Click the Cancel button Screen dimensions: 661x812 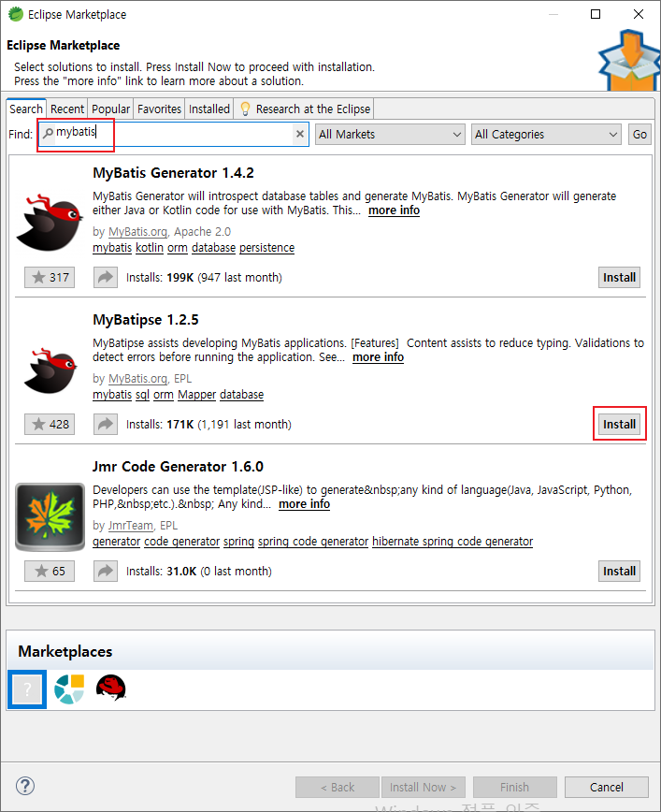(606, 787)
